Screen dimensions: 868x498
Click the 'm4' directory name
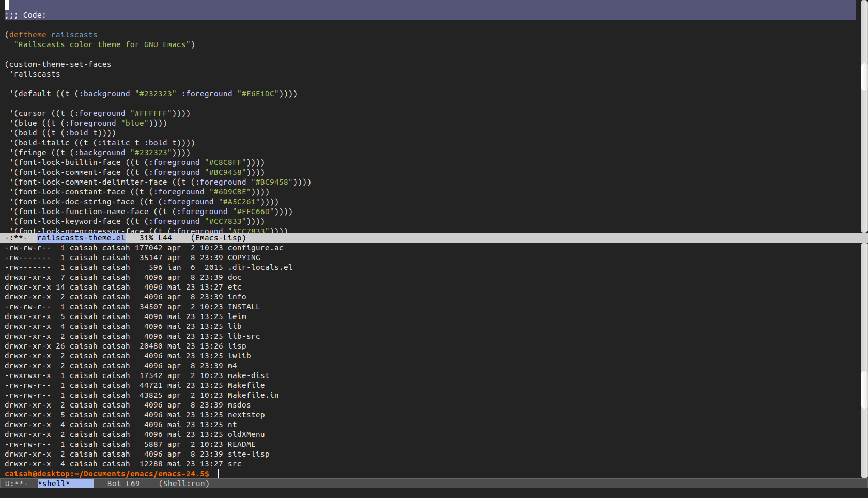(x=233, y=366)
